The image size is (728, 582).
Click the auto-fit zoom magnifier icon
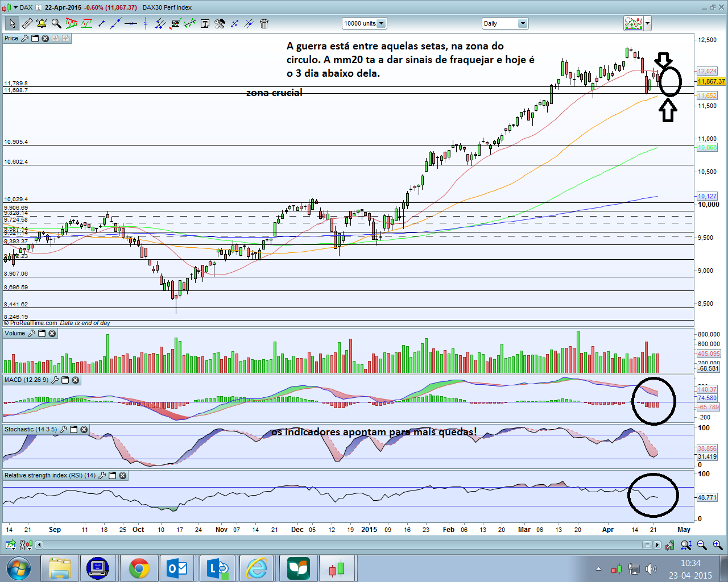(x=686, y=545)
